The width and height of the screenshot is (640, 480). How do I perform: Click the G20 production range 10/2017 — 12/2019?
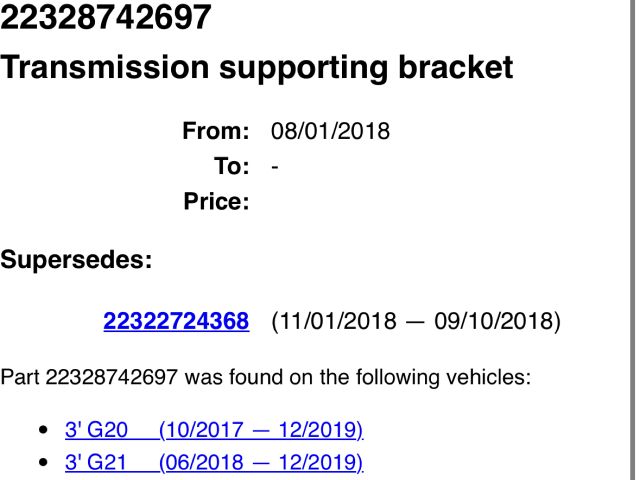click(260, 431)
